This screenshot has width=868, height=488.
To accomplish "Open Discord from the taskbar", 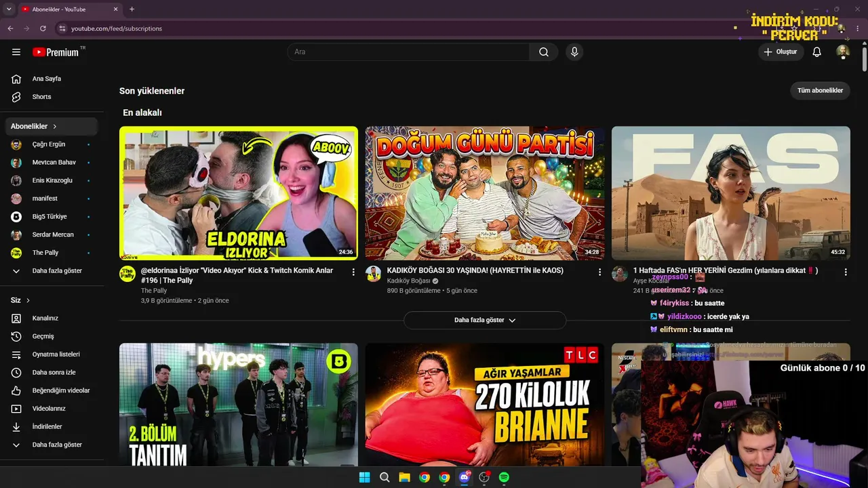I will [x=465, y=477].
